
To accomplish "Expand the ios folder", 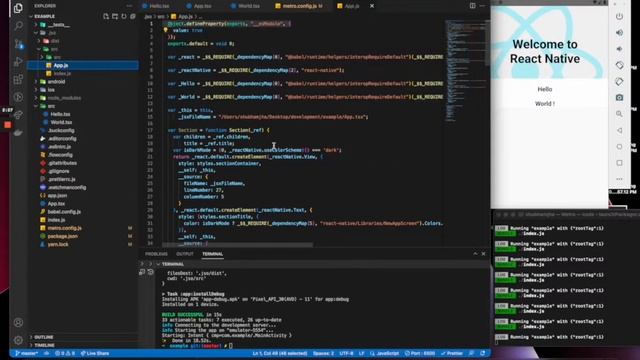I will (x=51, y=90).
